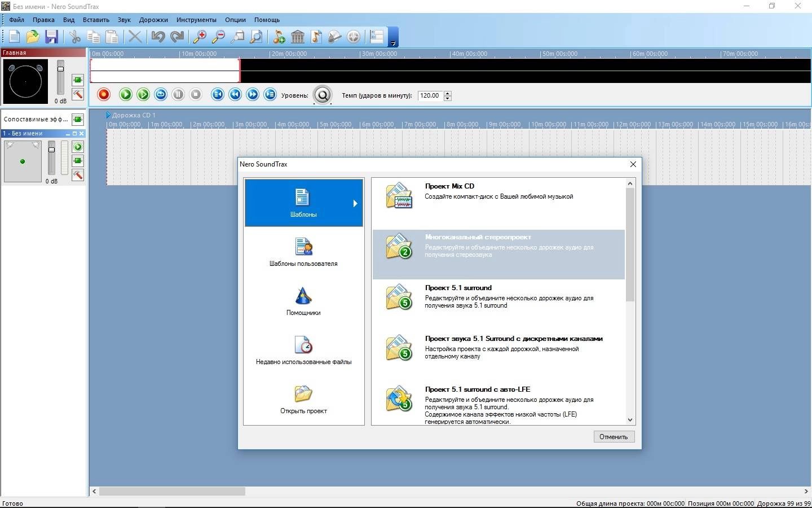This screenshot has width=812, height=508.
Task: Open the Инструменты menu
Action: (x=196, y=20)
